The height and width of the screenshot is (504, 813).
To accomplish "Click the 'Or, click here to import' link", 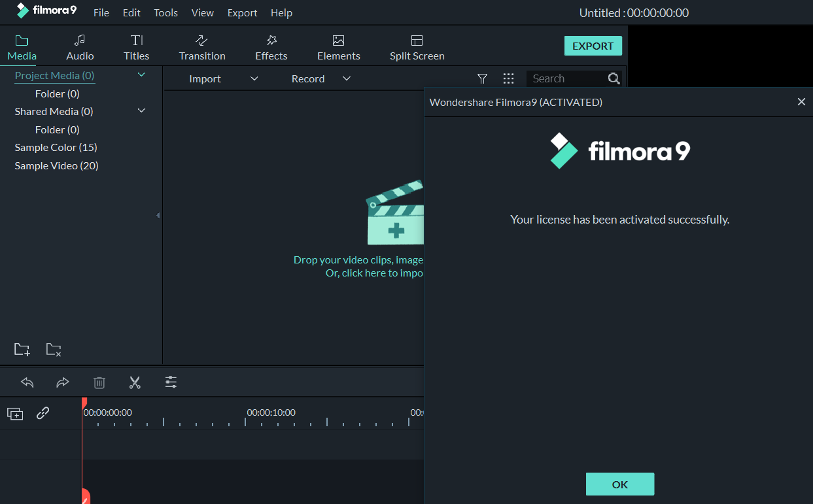I will [375, 273].
